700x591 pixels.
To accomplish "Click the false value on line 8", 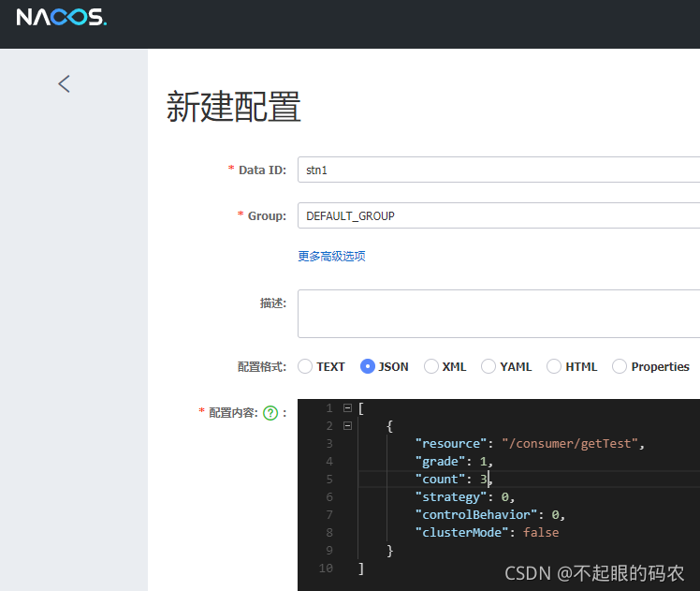I will (x=541, y=533).
